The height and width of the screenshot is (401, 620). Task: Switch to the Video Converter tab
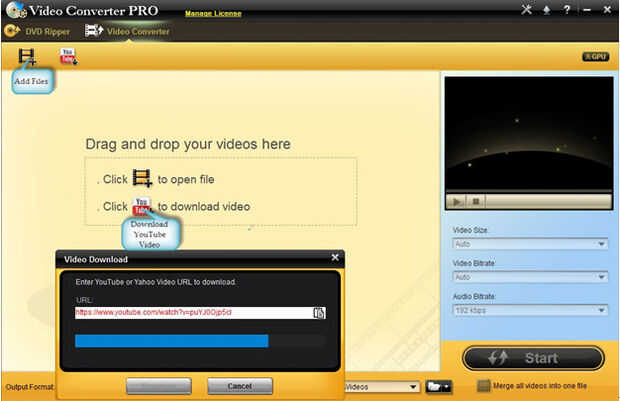pos(127,31)
